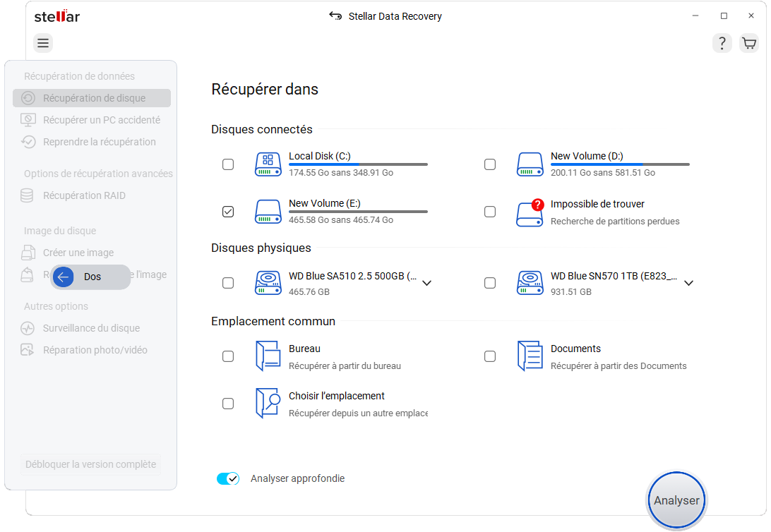Check the Impossible de trouver checkbox
Viewport: 771px width, 532px height.
coord(490,212)
